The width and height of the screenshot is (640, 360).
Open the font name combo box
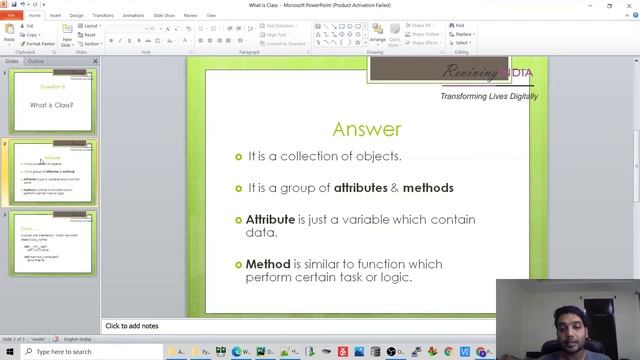pos(127,29)
